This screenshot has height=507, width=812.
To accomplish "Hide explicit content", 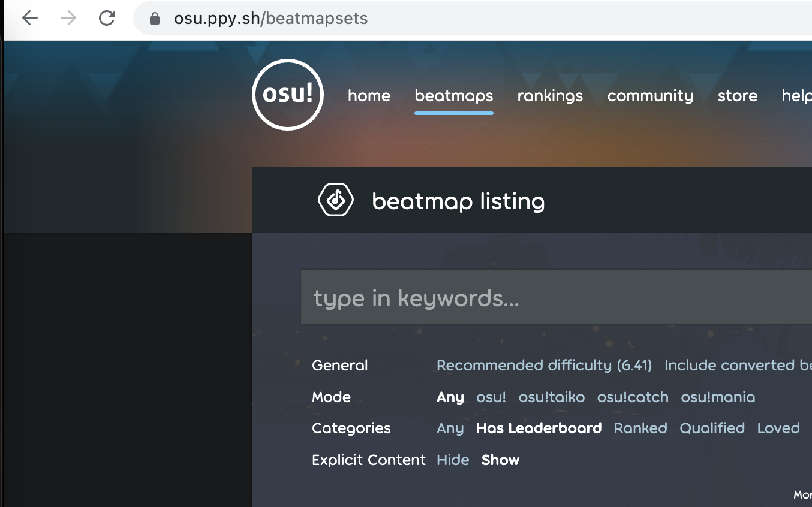I will click(x=453, y=460).
